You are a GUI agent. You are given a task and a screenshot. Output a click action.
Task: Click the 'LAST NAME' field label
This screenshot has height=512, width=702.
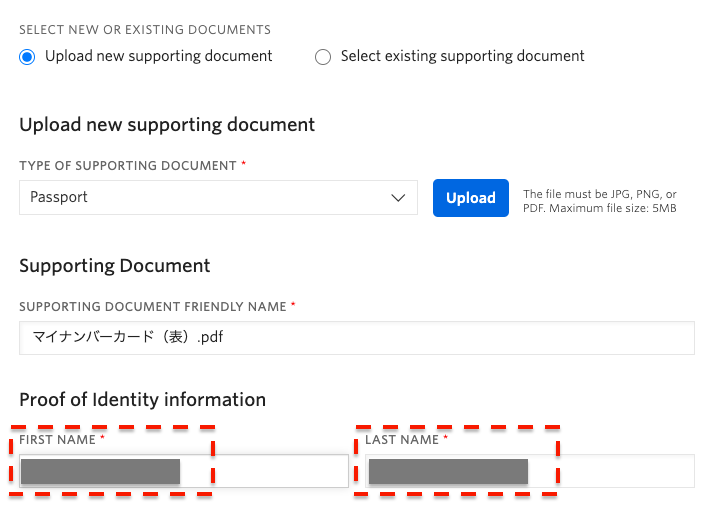402,440
